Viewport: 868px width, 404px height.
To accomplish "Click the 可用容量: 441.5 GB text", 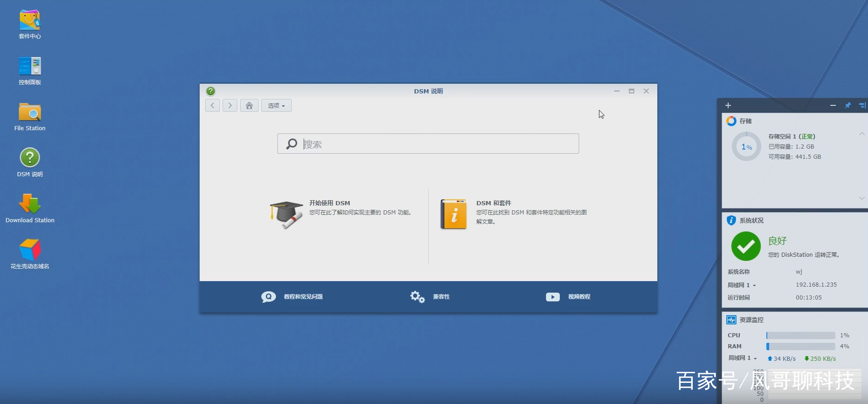I will point(795,157).
